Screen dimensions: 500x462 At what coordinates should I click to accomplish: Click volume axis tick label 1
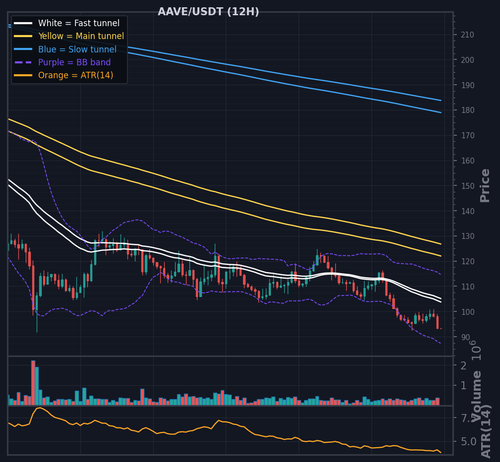[463, 385]
